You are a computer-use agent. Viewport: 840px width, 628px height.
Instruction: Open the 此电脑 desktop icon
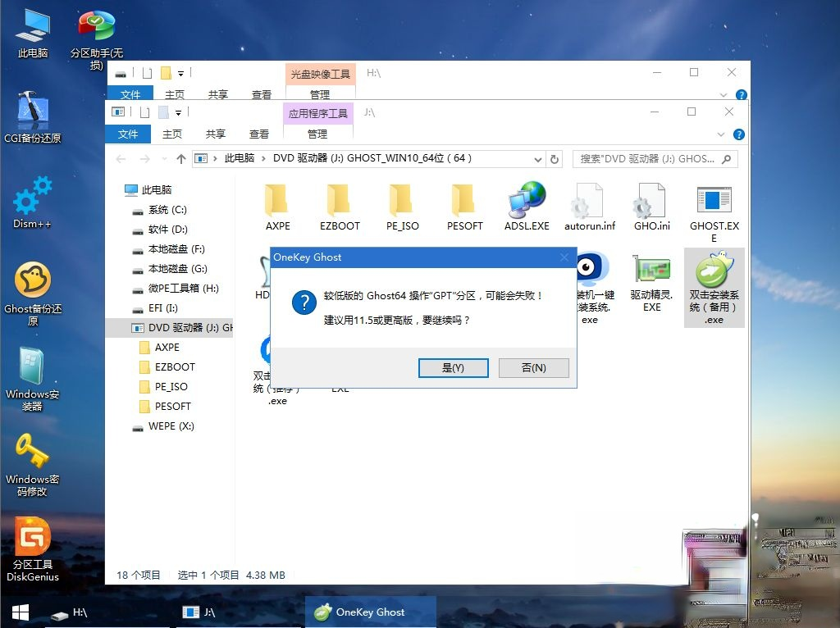coord(33,33)
